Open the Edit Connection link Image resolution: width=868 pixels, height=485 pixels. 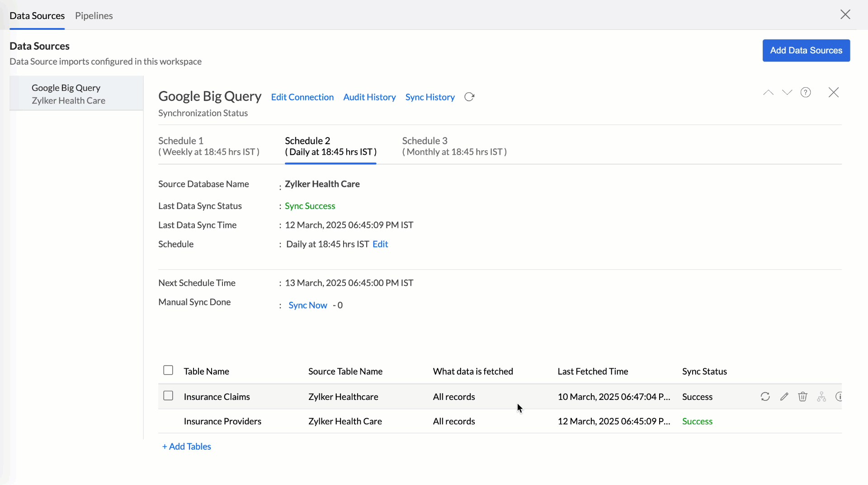tap(302, 97)
